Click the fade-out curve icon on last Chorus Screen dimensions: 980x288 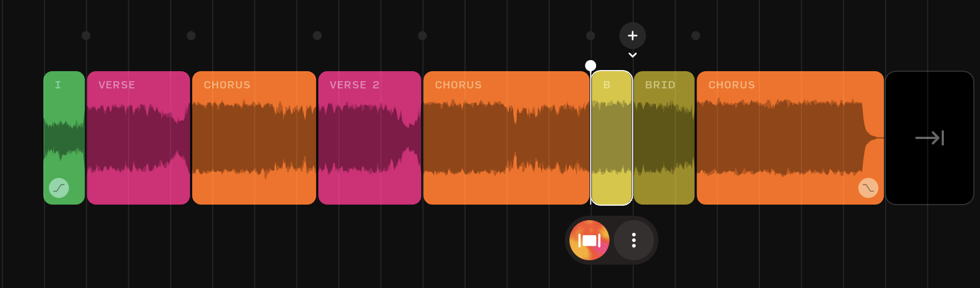(x=868, y=188)
